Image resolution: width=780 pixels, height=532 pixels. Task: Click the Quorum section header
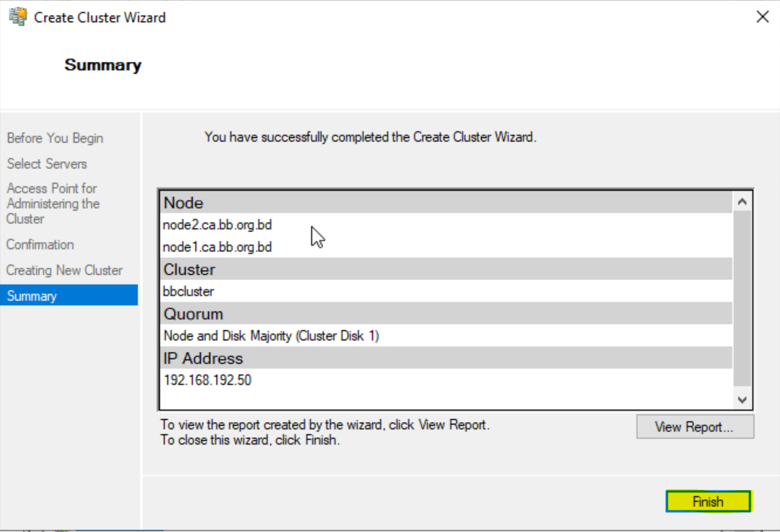click(x=446, y=314)
